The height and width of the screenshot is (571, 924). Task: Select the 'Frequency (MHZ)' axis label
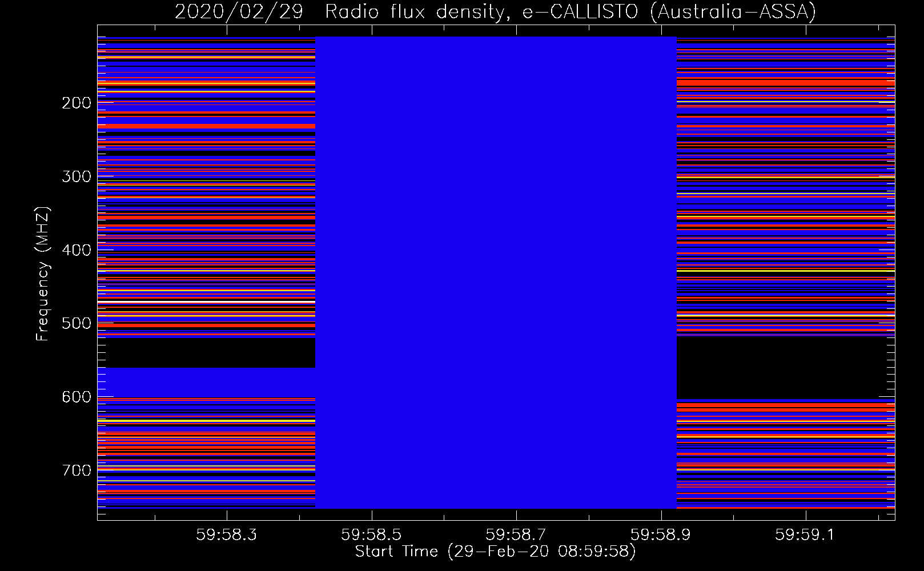43,274
